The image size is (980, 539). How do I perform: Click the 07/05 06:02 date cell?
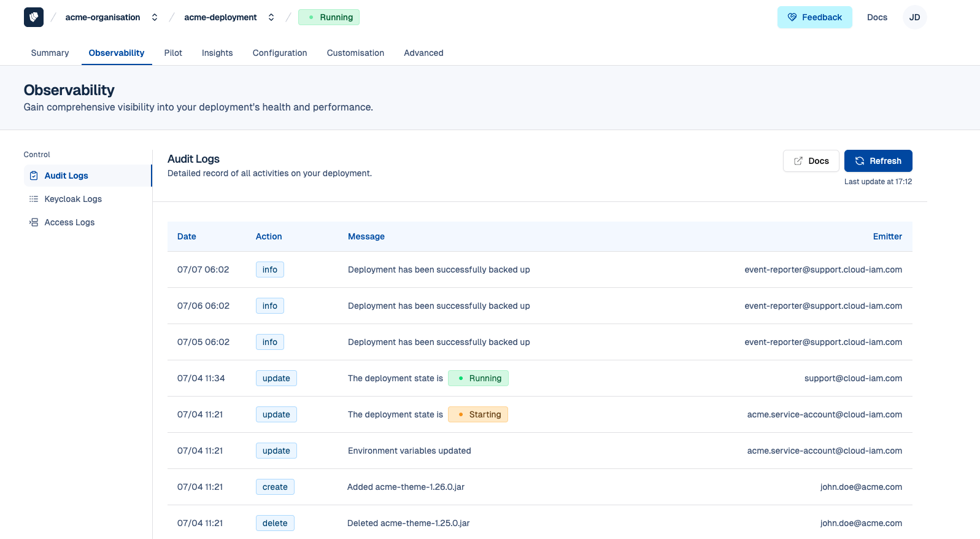point(203,342)
